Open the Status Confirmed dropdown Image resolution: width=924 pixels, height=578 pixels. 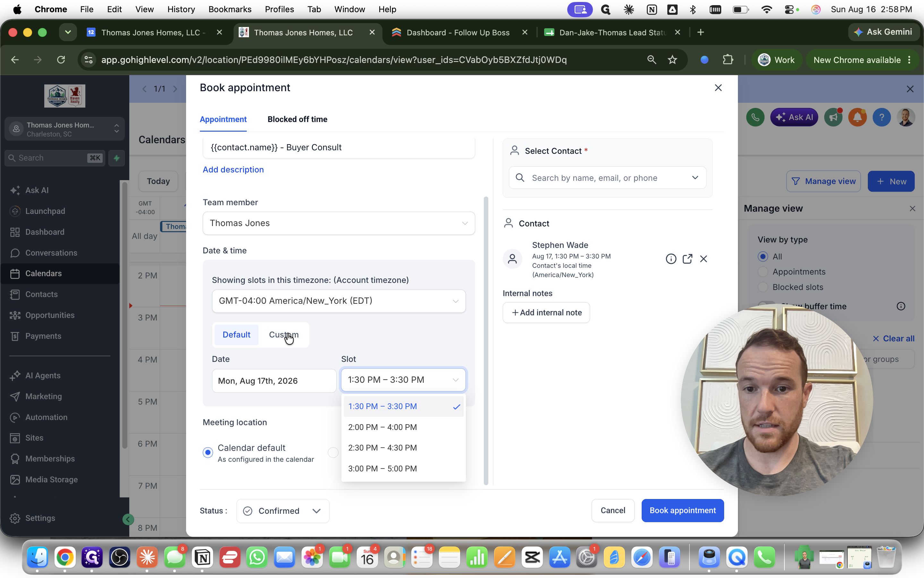283,511
